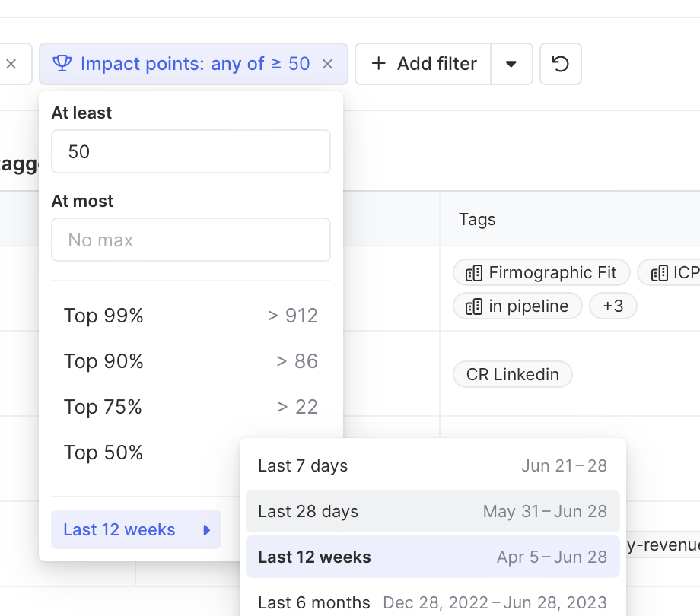Screen dimensions: 700x616
Task: Choose the Top 75% preset
Action: 191,406
